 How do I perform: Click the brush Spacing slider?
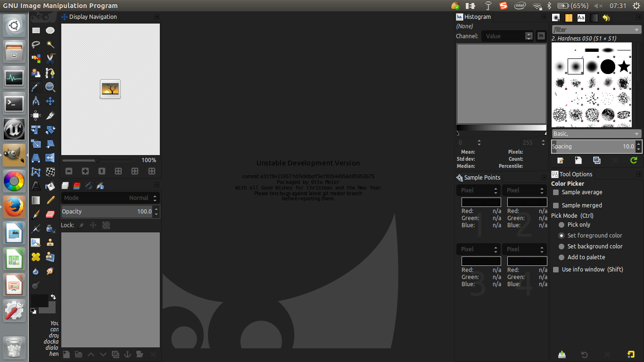596,147
